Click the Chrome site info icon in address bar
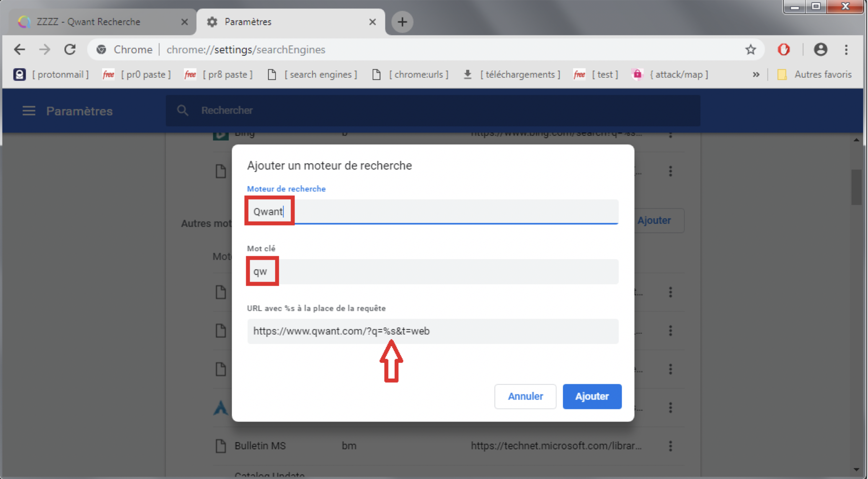This screenshot has height=479, width=868. [101, 49]
